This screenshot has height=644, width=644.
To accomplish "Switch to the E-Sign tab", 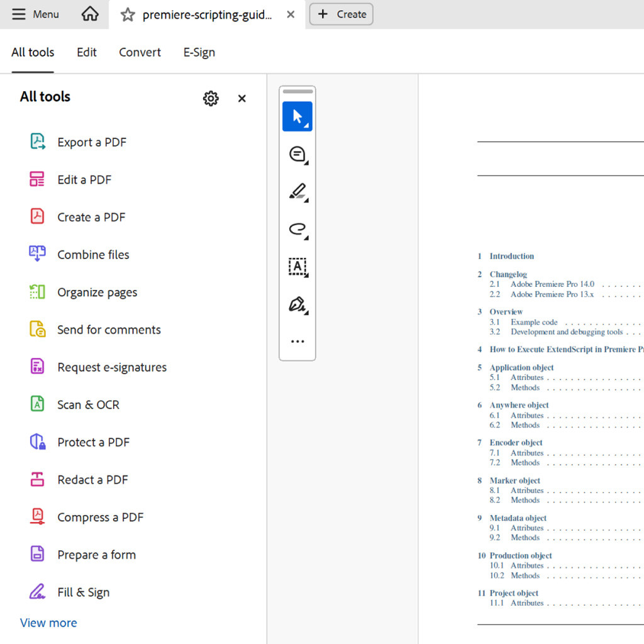I will [199, 52].
